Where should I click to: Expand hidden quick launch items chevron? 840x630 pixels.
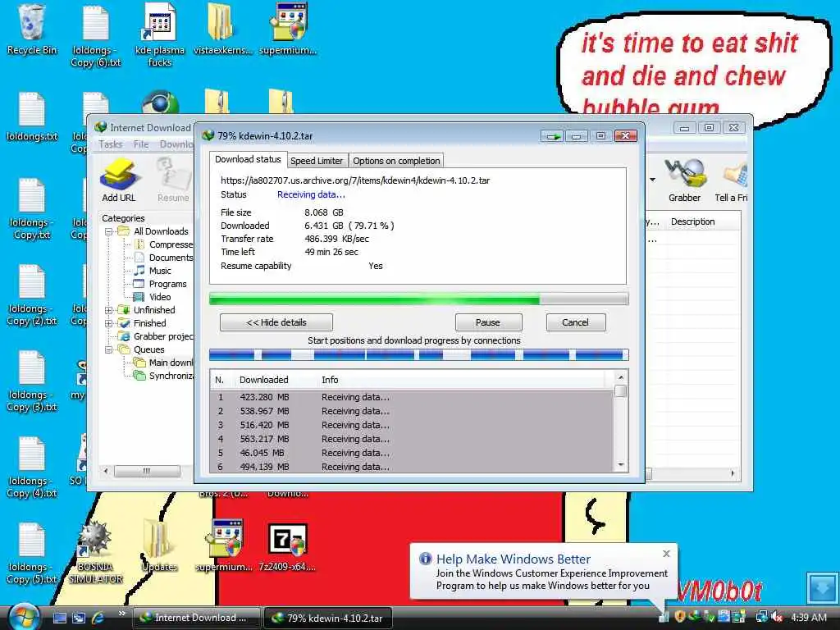[121, 614]
